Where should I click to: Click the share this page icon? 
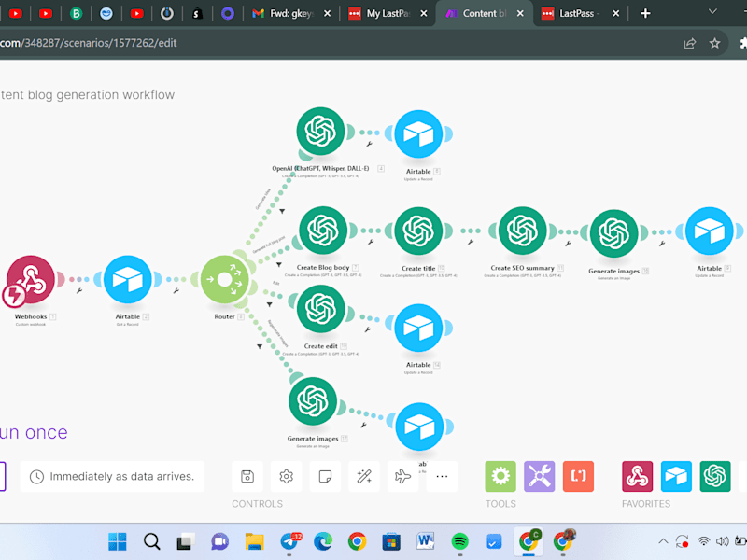(690, 43)
